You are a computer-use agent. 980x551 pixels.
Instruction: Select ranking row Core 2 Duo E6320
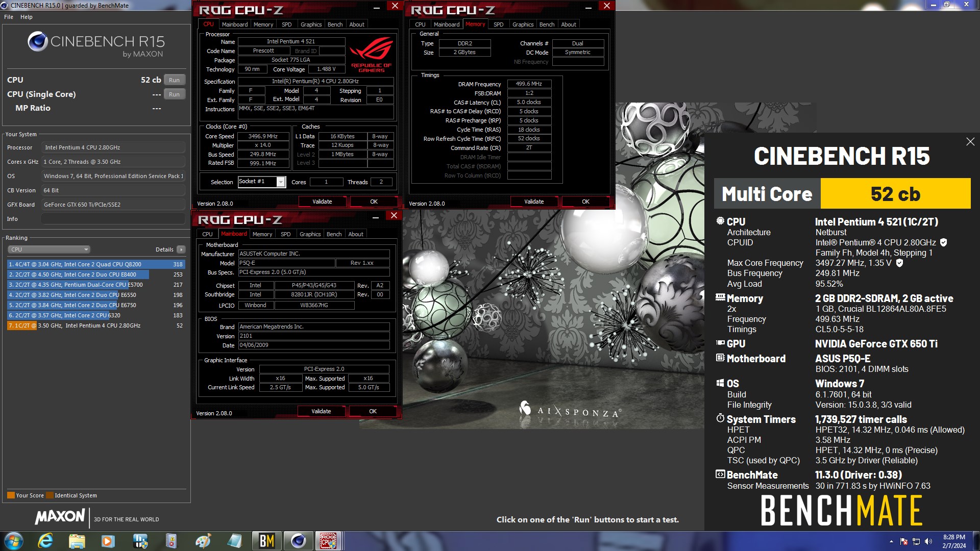point(96,315)
